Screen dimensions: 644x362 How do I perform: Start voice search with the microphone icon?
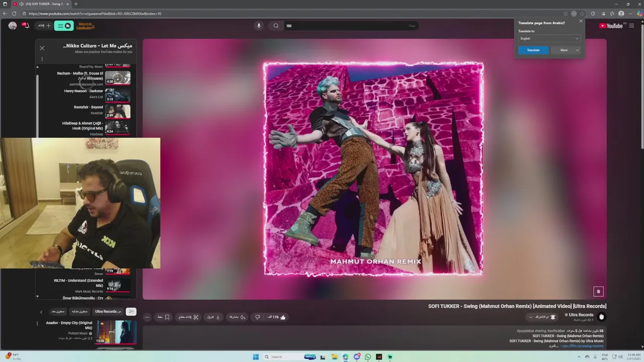[x=259, y=26]
